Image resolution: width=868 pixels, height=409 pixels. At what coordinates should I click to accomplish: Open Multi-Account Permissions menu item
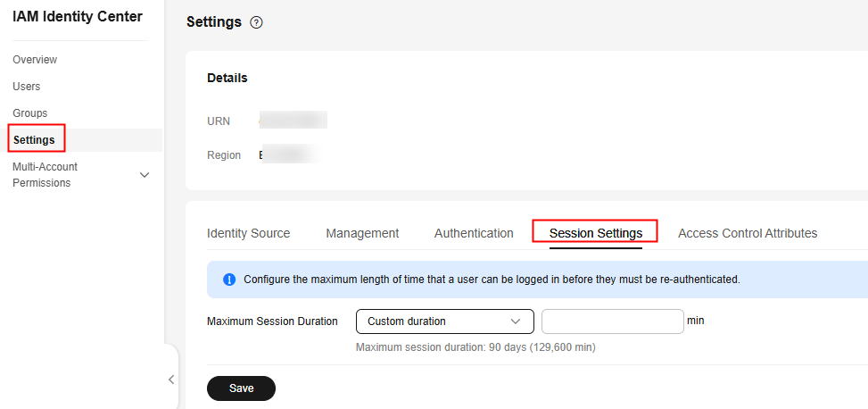(45, 174)
